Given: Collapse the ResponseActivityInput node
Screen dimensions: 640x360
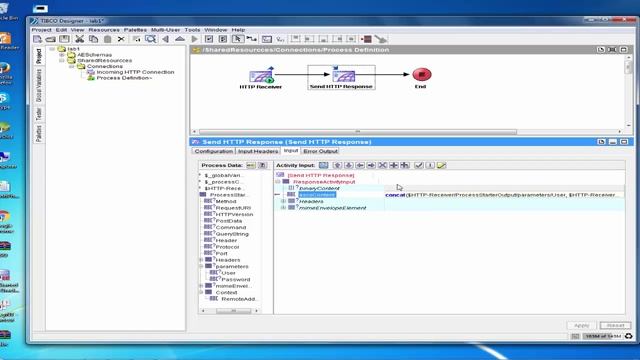Looking at the screenshot, I should [x=278, y=182].
